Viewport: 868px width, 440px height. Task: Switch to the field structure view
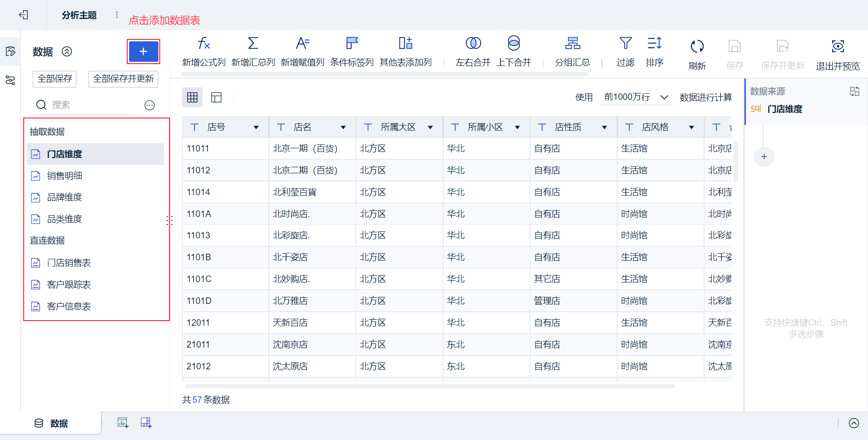pyautogui.click(x=216, y=97)
